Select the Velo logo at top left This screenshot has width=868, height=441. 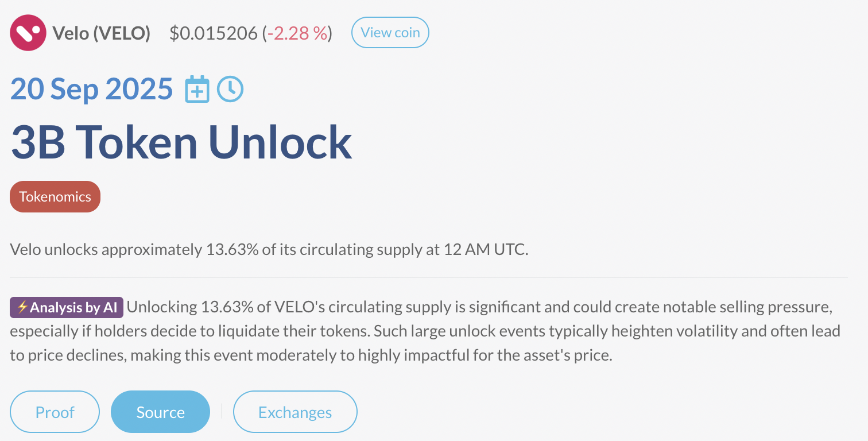point(28,32)
